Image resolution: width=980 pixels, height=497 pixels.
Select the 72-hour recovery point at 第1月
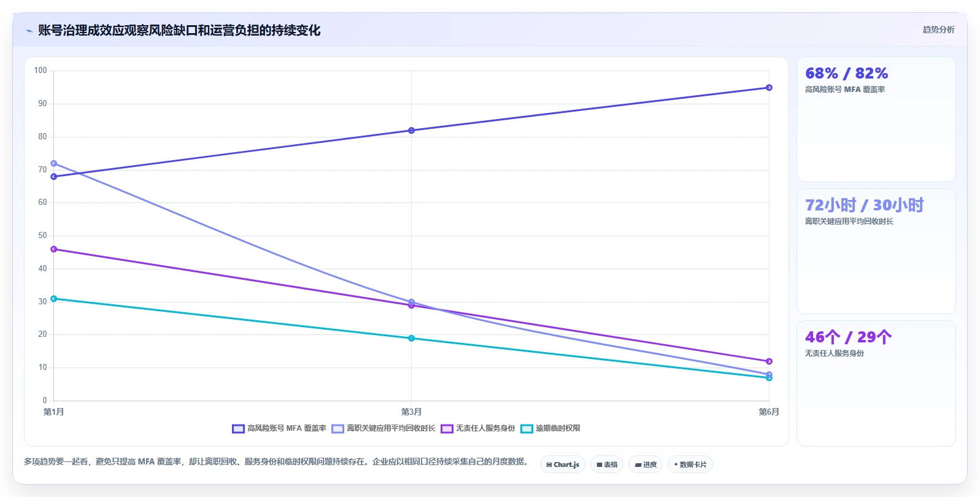54,164
